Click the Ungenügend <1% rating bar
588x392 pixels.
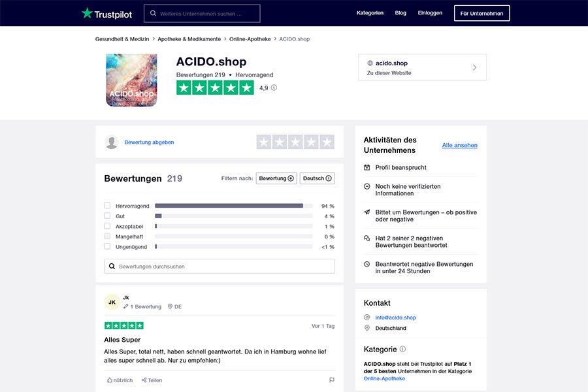click(234, 246)
